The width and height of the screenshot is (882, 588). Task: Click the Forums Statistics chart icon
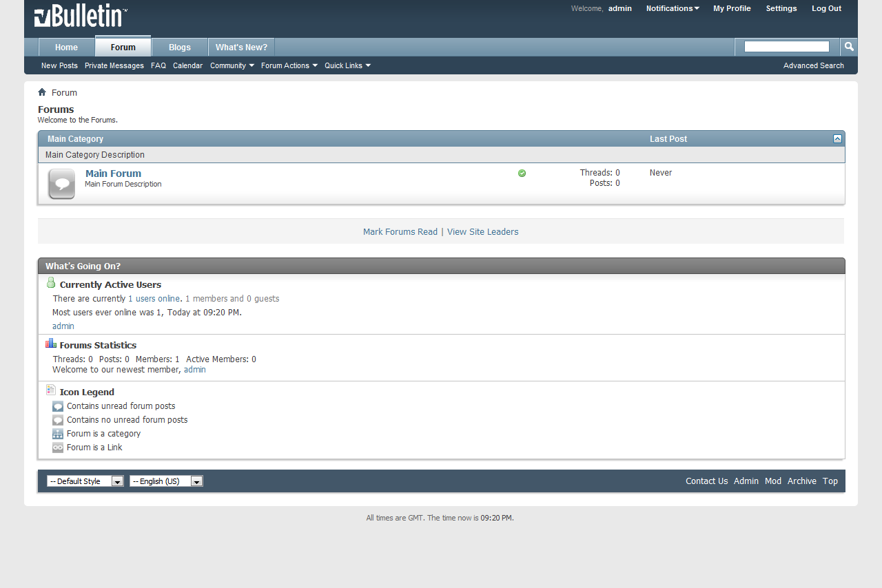(51, 344)
